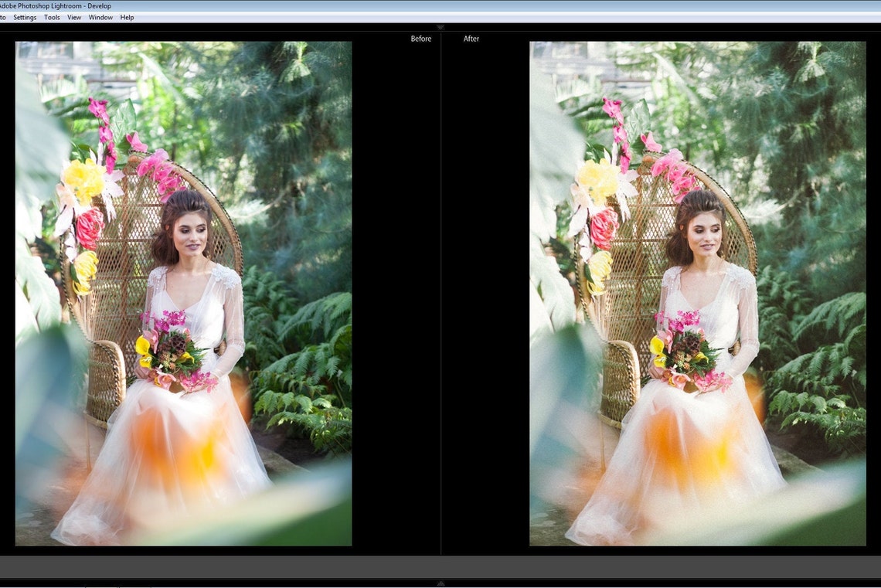Reveal the bottom filmstrip via its center triangle
Viewport: 881px width, 588px height.
[440, 583]
